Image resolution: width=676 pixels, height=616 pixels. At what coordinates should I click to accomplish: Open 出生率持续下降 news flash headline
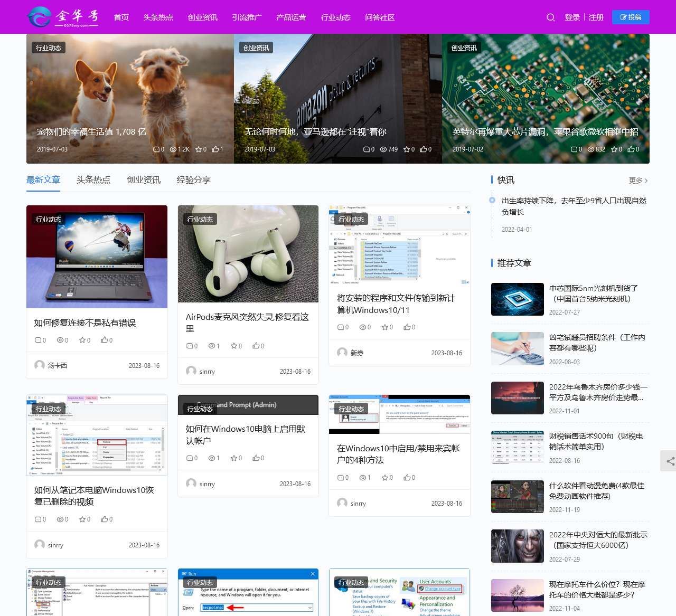pyautogui.click(x=574, y=206)
